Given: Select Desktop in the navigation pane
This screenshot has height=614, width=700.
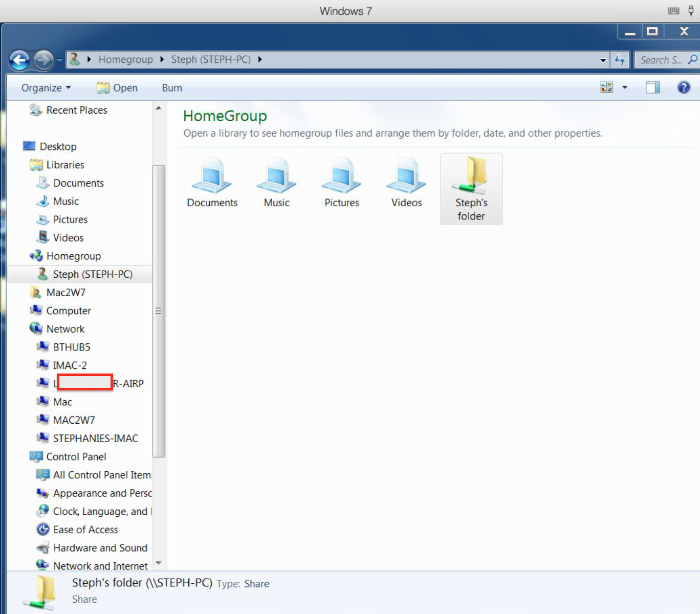Looking at the screenshot, I should (x=50, y=146).
